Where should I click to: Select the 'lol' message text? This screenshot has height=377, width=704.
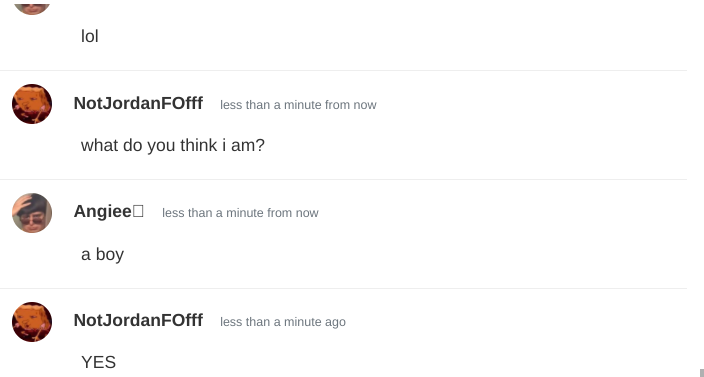(x=90, y=36)
